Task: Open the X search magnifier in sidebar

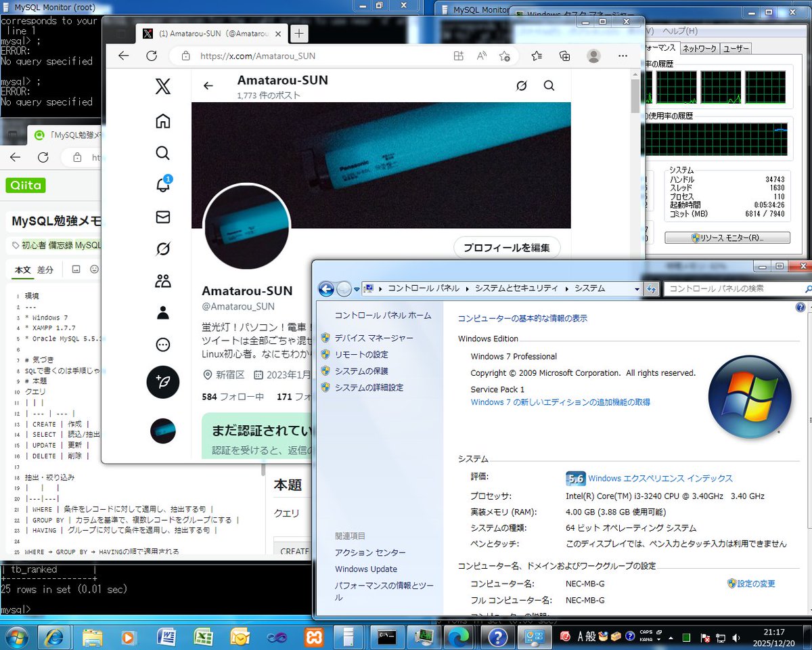Action: click(163, 153)
